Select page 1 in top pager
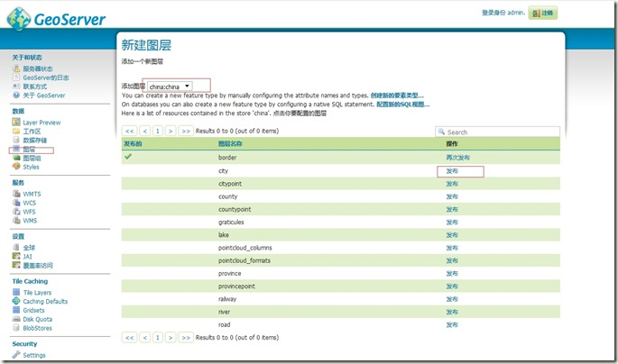 pyautogui.click(x=158, y=131)
